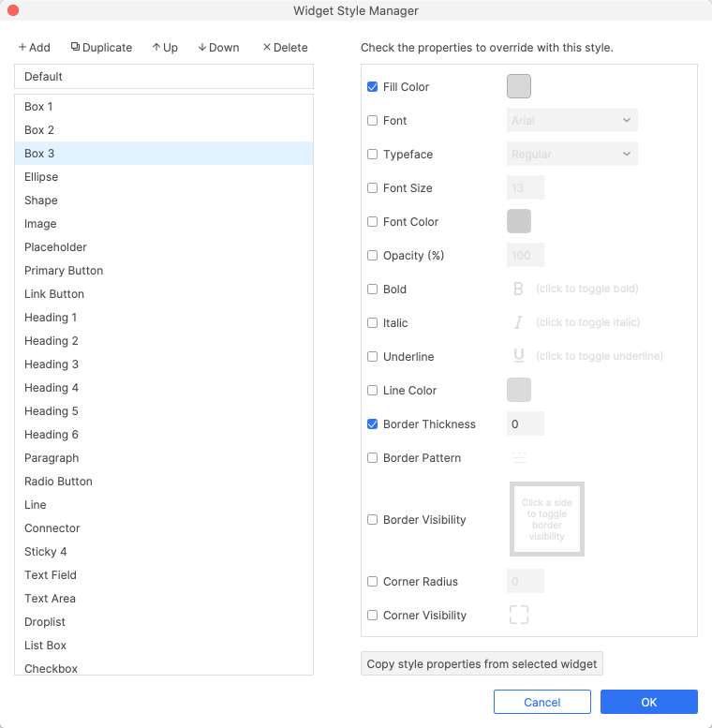Select the Placeholder style

pos(164,247)
